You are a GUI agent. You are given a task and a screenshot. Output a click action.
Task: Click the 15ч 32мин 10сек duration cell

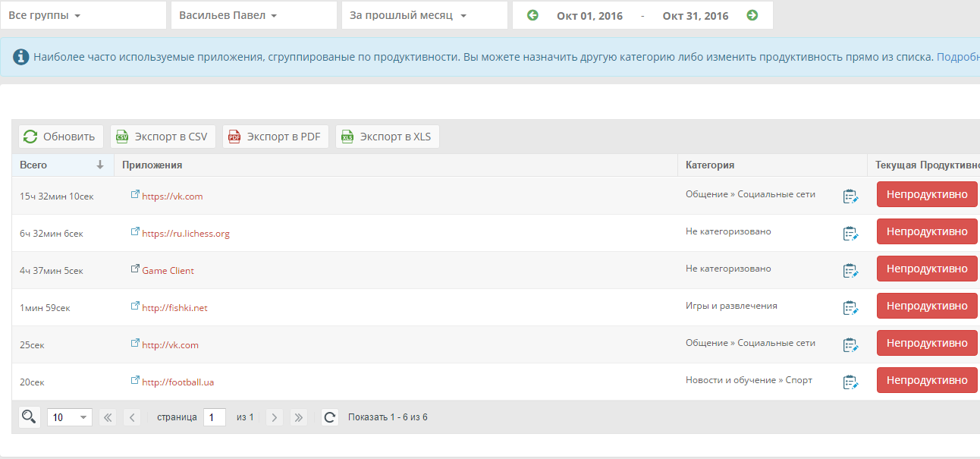point(57,196)
